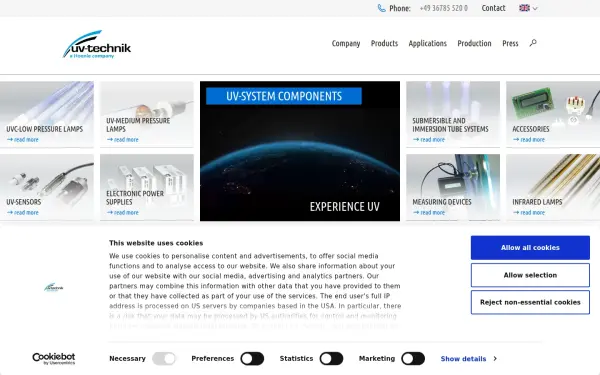The height and width of the screenshot is (375, 600).
Task: Call phone number +49 36785 520 0
Action: click(443, 8)
